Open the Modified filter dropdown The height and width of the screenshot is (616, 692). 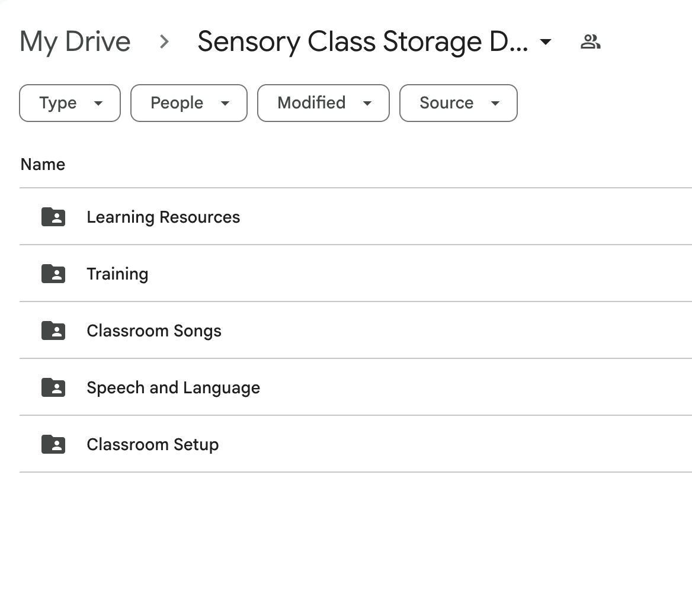[x=323, y=103]
